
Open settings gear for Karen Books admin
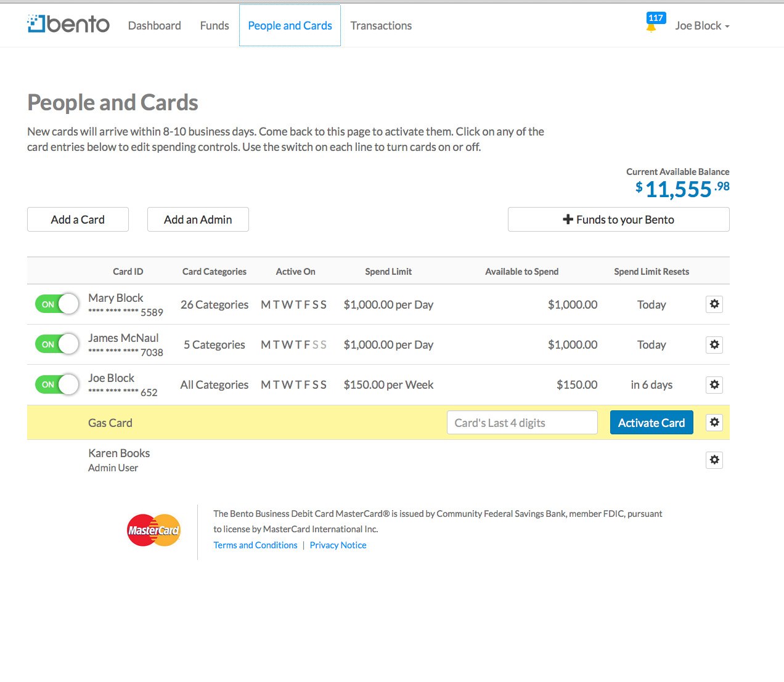pyautogui.click(x=714, y=460)
